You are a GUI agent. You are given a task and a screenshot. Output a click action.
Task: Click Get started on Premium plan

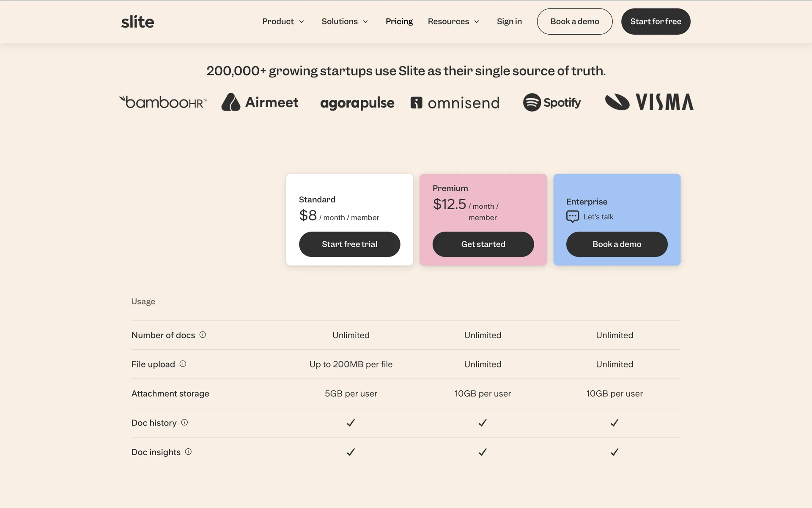point(483,244)
